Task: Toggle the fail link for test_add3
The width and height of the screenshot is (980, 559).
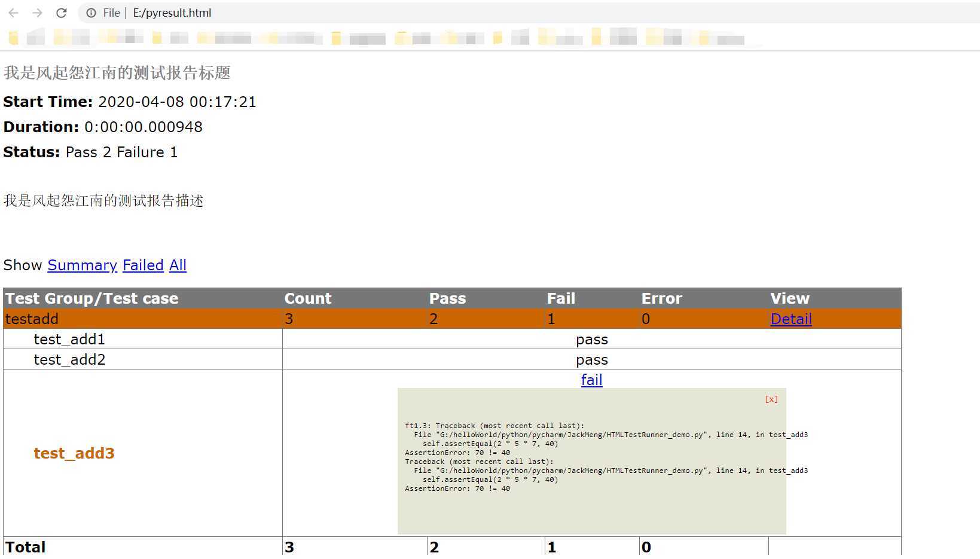Action: pos(591,380)
